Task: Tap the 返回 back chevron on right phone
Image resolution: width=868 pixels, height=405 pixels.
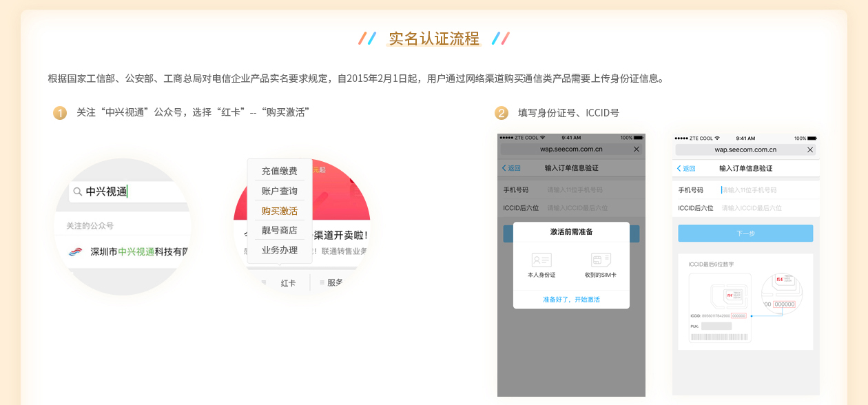Action: click(679, 169)
